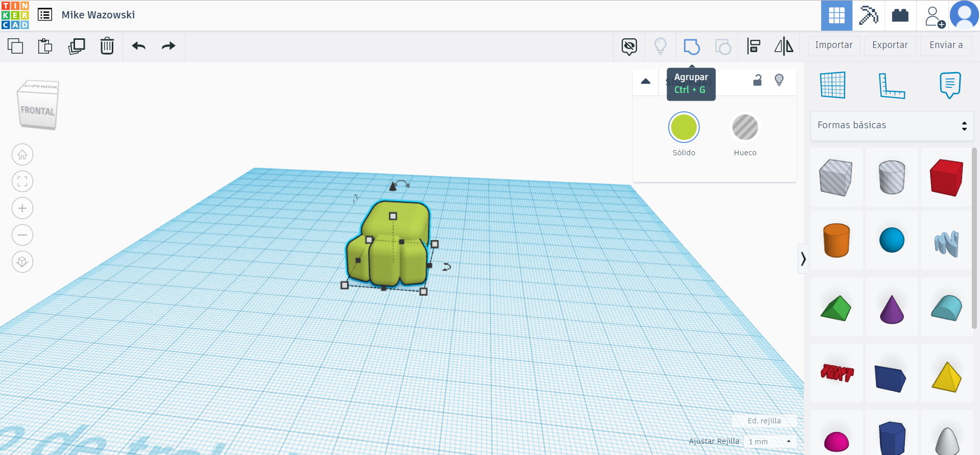The height and width of the screenshot is (455, 980).
Task: Pick the dark blue polygon shape
Action: tap(892, 438)
